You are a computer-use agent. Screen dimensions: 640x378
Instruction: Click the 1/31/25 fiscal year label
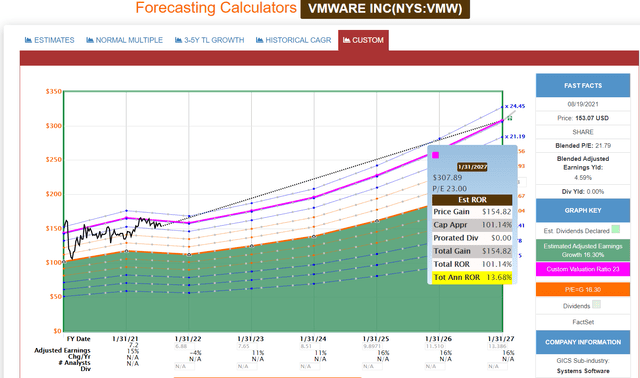[376, 339]
